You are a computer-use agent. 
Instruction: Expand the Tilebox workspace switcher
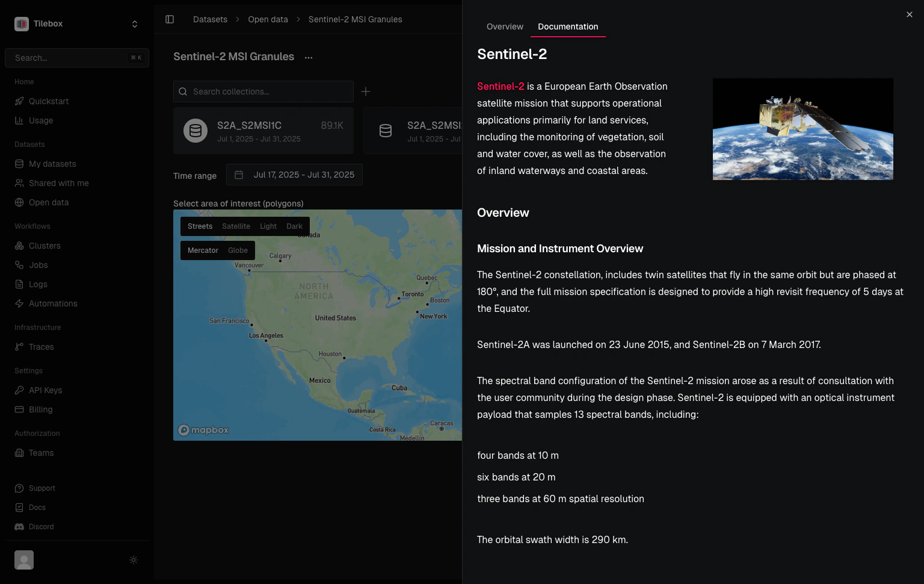[x=77, y=24]
